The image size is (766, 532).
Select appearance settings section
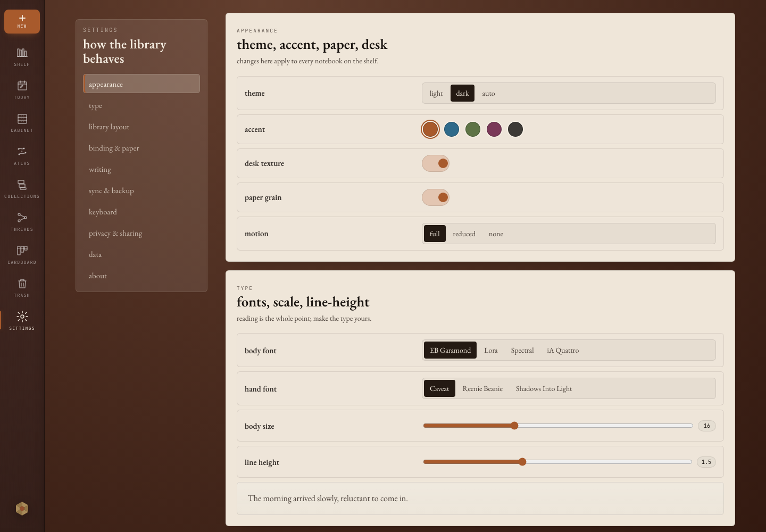point(141,84)
